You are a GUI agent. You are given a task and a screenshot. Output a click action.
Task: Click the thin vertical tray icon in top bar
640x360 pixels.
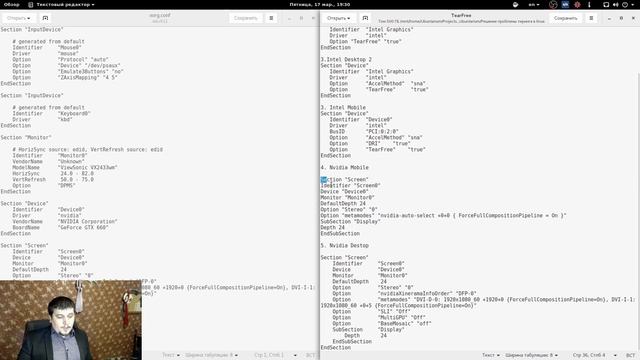pos(589,4)
